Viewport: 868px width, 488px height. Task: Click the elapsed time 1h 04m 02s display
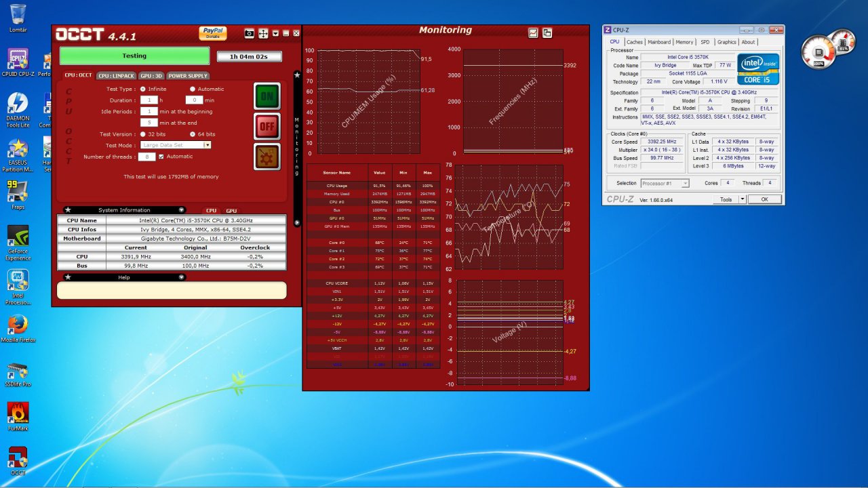249,57
